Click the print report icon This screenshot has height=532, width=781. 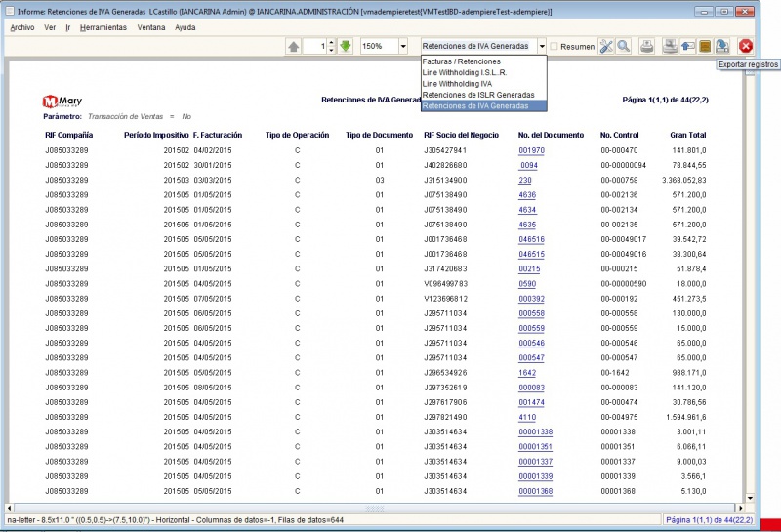tap(646, 46)
